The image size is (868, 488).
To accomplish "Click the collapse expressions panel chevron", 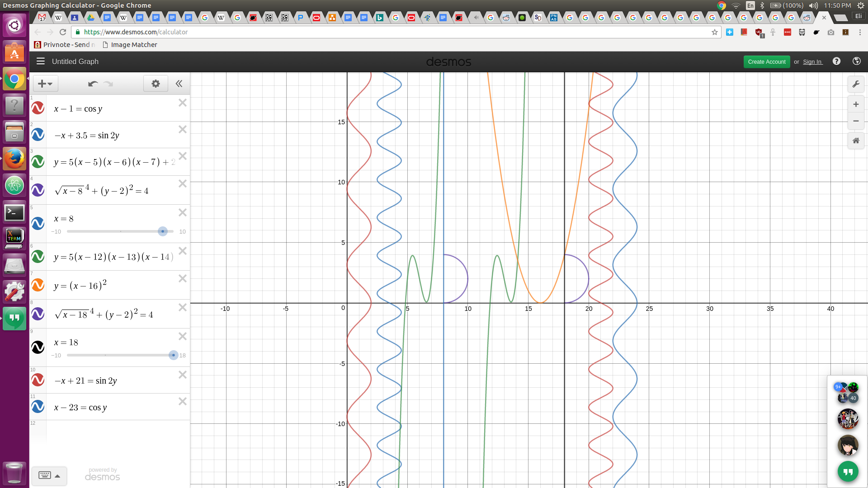I will [x=179, y=84].
